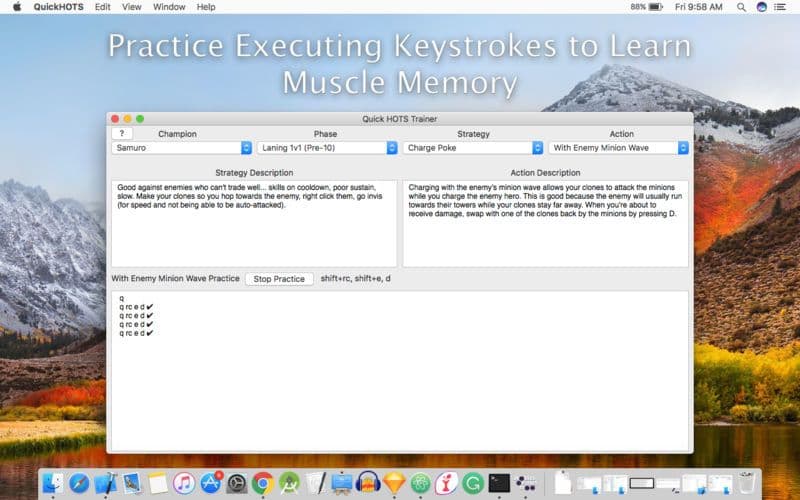This screenshot has width=800, height=500.
Task: Click the clock showing Fri 9:58 AM
Action: pyautogui.click(x=698, y=7)
